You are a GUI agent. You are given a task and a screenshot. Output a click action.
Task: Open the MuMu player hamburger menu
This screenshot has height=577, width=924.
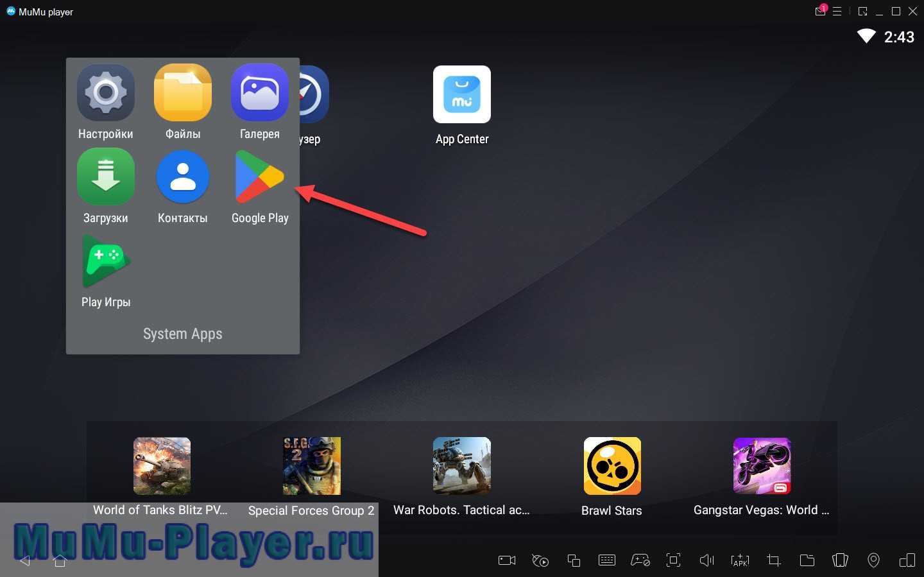[837, 12]
